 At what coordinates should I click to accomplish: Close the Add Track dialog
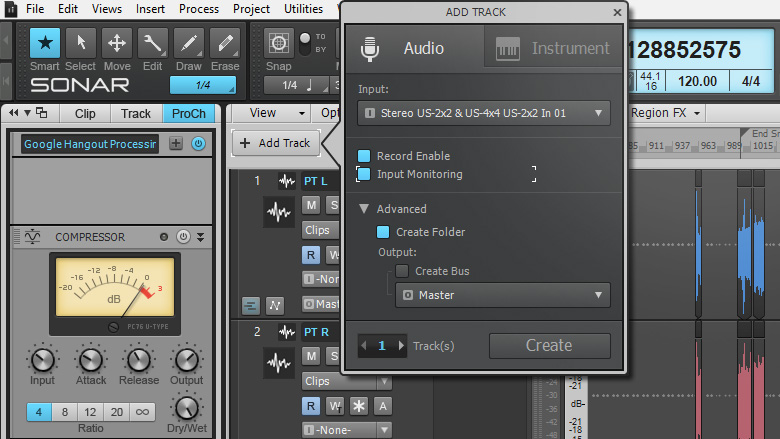(617, 12)
